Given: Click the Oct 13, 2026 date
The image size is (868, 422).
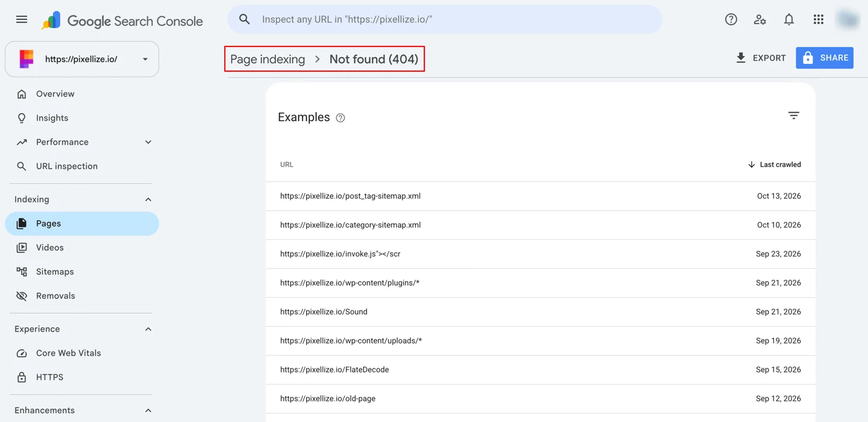Looking at the screenshot, I should (x=779, y=196).
